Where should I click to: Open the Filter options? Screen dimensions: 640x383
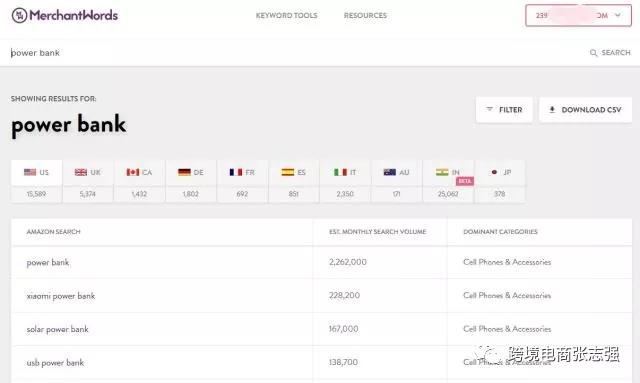(504, 110)
